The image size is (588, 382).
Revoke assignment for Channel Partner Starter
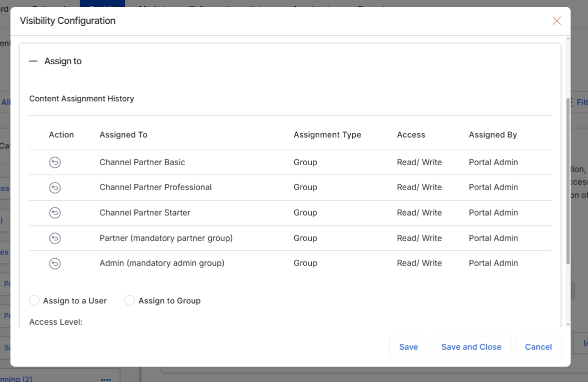pos(55,213)
